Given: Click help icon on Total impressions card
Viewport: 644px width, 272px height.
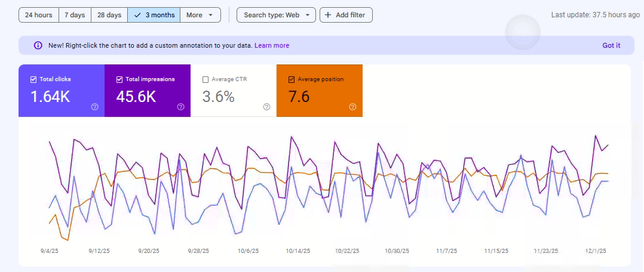Looking at the screenshot, I should [x=180, y=107].
